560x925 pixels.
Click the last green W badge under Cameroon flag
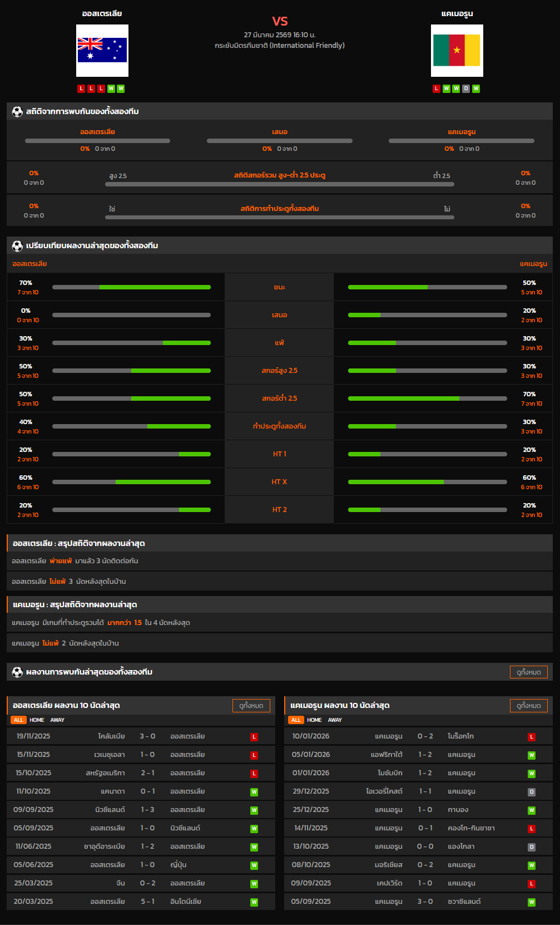(476, 88)
